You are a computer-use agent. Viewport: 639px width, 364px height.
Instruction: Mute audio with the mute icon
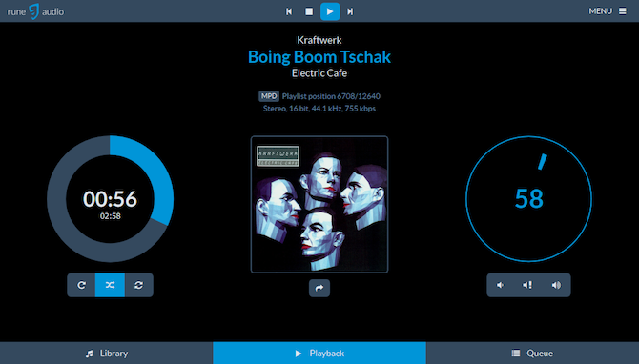(528, 285)
